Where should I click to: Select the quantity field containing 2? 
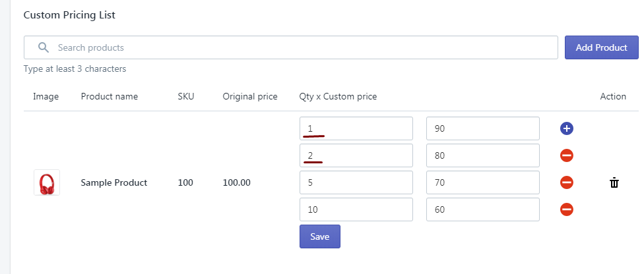click(356, 155)
